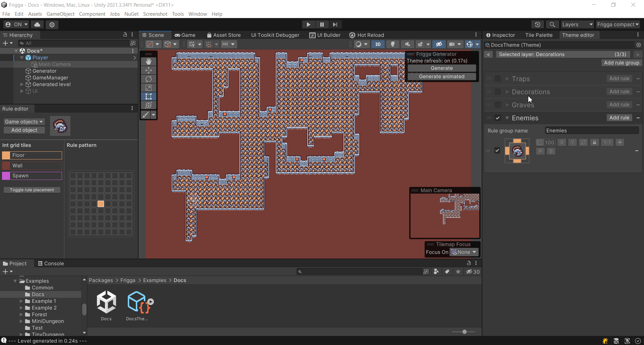Open Tilemap Focus On None dropdown
This screenshot has height=345, width=644.
tap(464, 252)
